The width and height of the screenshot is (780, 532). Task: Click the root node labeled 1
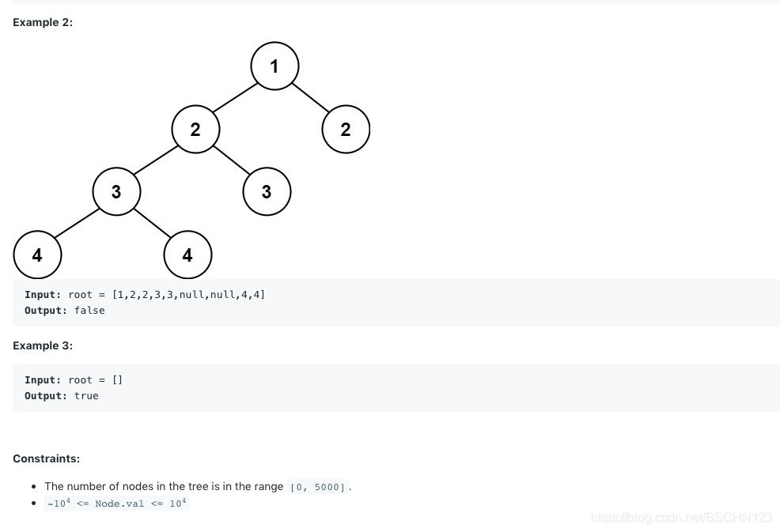275,66
